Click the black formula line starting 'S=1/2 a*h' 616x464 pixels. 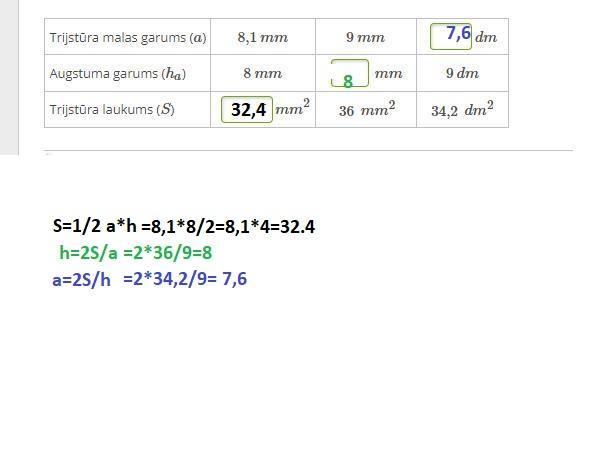(183, 226)
